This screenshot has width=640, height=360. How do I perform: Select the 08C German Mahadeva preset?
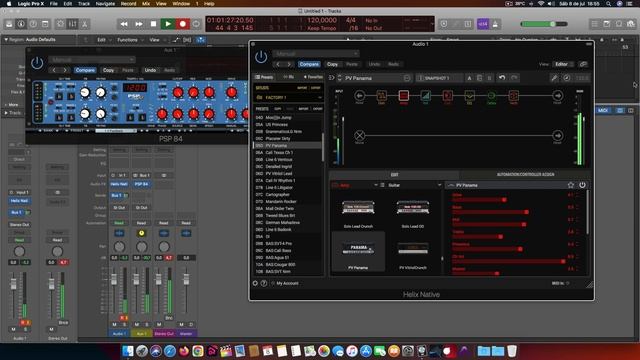click(x=288, y=222)
